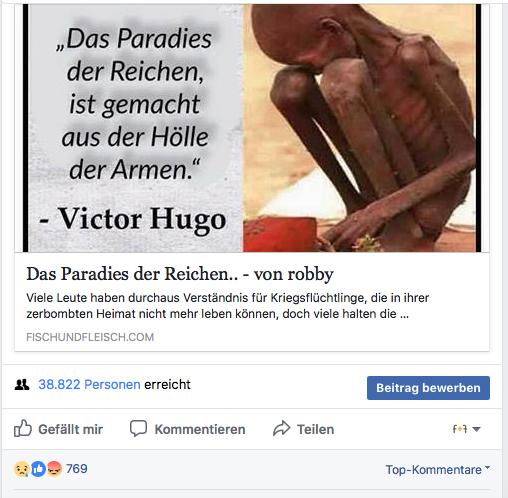Open the 38.822 Personen reach link
The image size is (508, 498).
pyautogui.click(x=89, y=384)
